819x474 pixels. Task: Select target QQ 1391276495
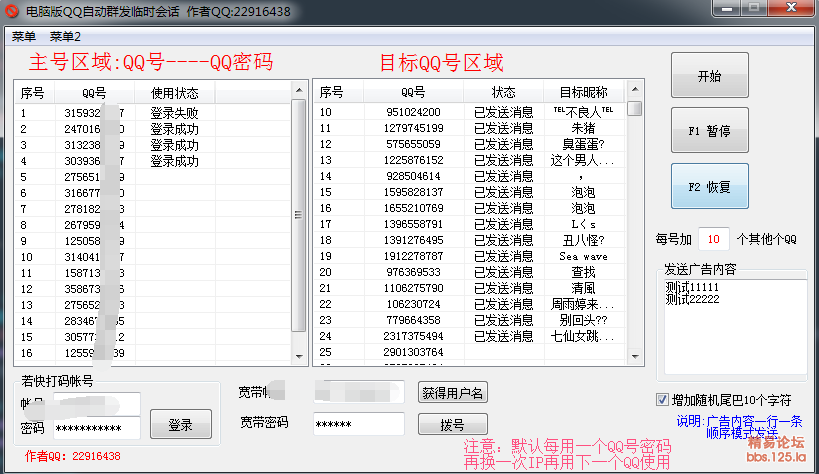pyautogui.click(x=413, y=240)
